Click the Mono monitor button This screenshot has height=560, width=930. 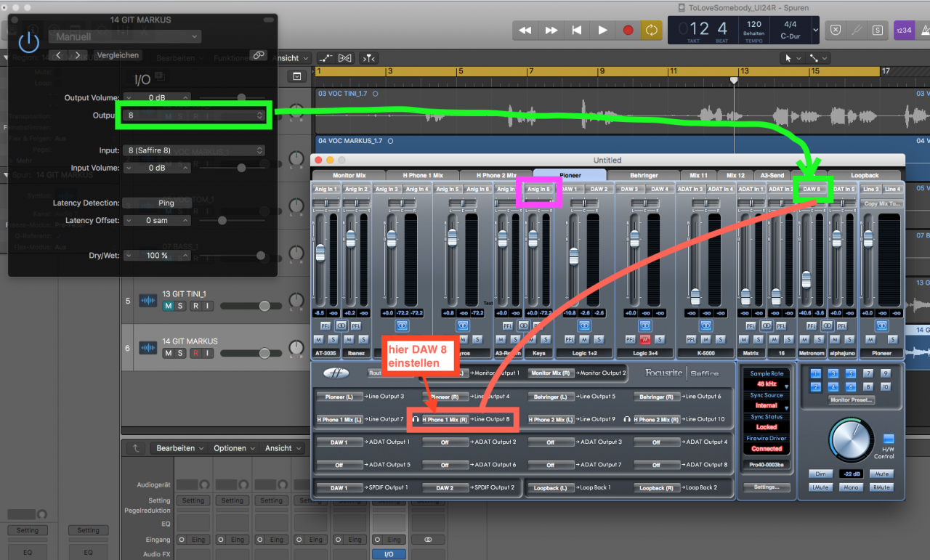[x=851, y=487]
